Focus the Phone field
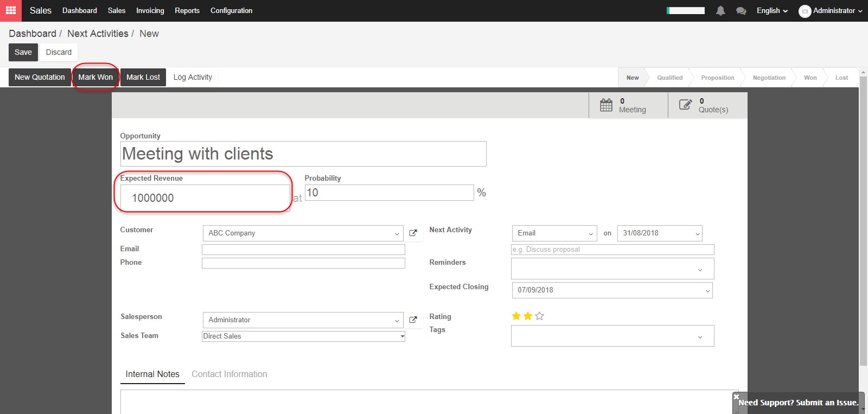The width and height of the screenshot is (868, 414). [x=303, y=263]
